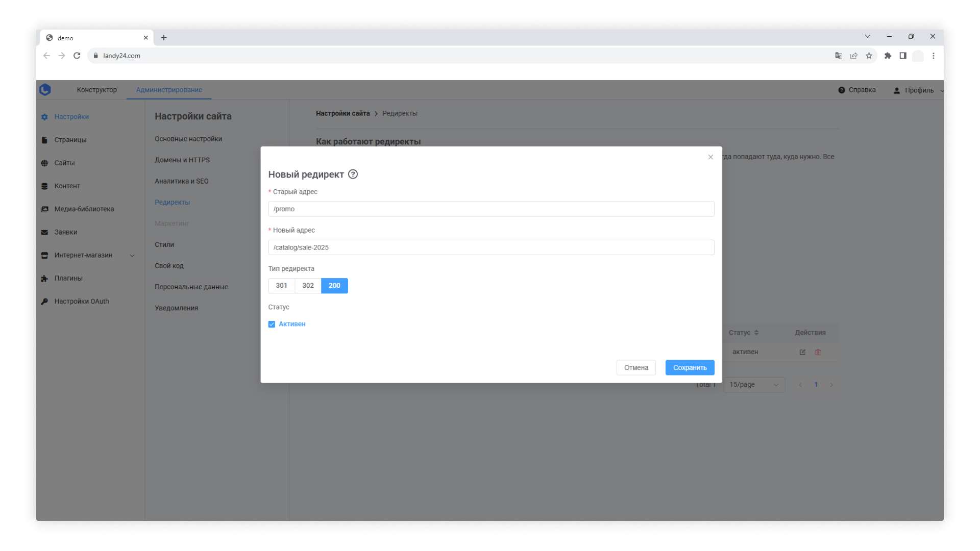Click the red trash delete icon

point(818,352)
